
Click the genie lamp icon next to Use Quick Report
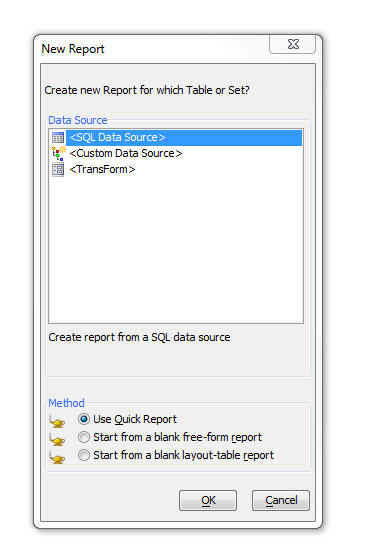click(57, 421)
